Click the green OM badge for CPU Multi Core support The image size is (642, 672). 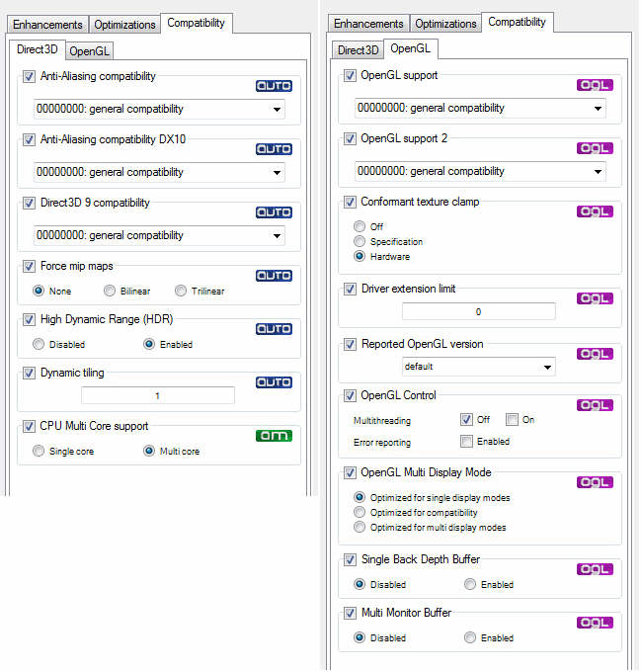pos(274,436)
